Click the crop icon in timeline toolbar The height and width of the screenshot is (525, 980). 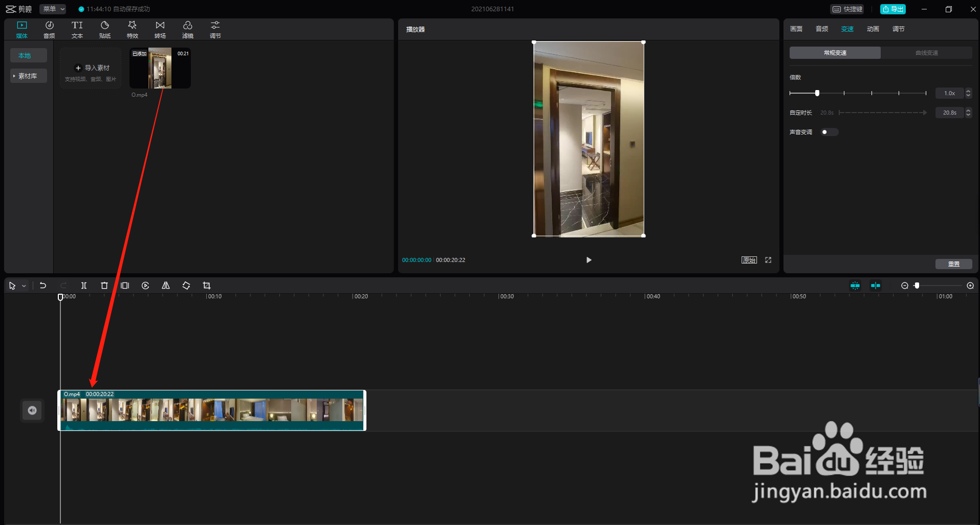tap(207, 286)
